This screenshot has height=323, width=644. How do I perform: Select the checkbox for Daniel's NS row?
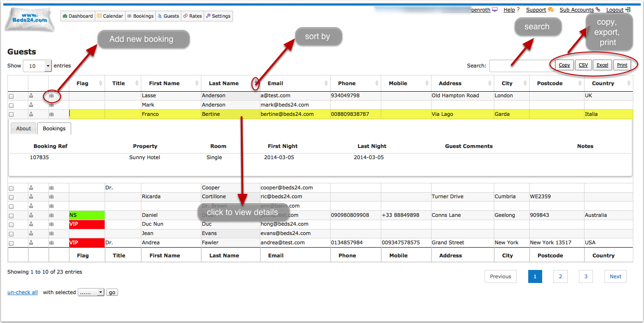(x=11, y=216)
